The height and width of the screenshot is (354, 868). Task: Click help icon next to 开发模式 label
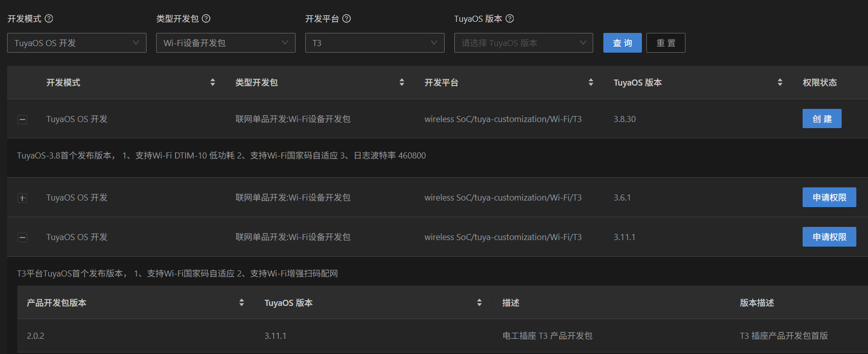[49, 19]
